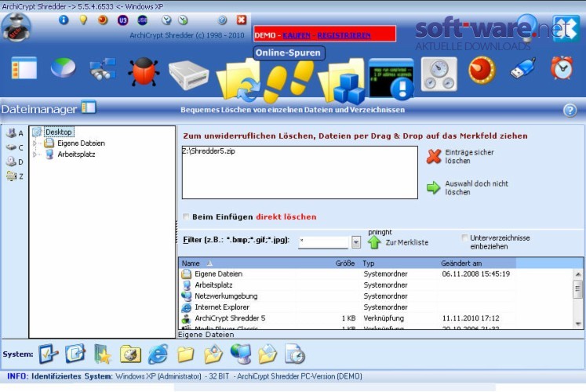Select the gray hard drive icon

pos(188,74)
